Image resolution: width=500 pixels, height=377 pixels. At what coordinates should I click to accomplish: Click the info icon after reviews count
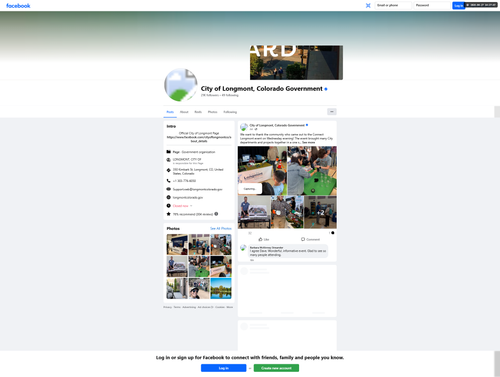coord(216,214)
